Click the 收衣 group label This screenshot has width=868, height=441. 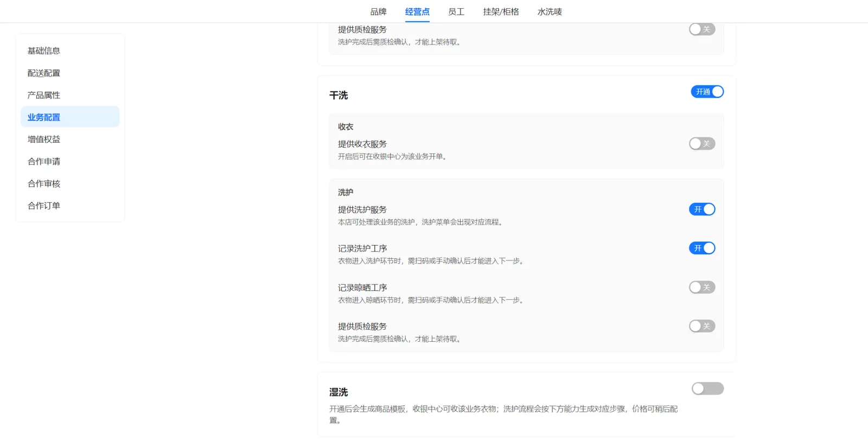[x=346, y=126]
